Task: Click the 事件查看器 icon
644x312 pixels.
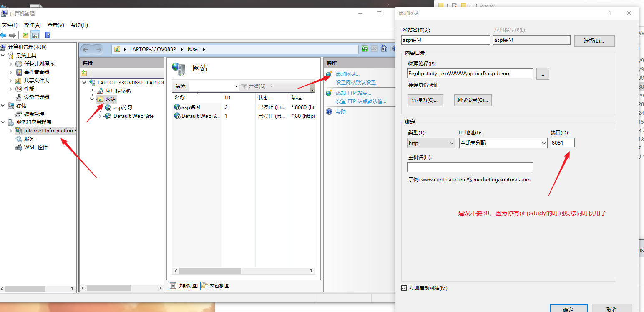Action: 19,72
